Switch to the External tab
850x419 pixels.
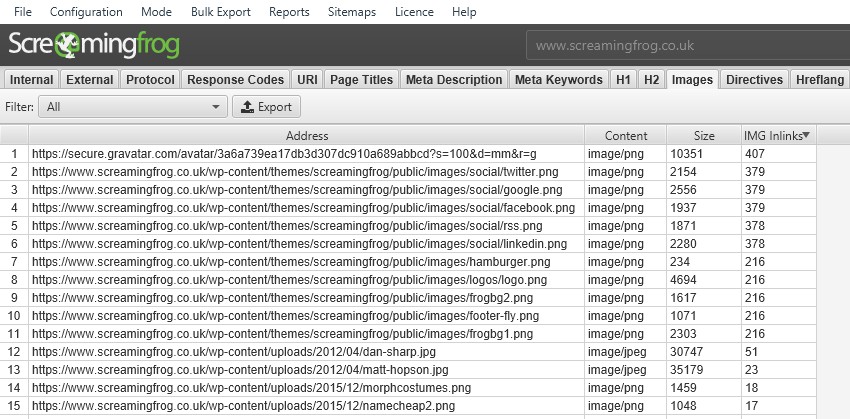(89, 80)
